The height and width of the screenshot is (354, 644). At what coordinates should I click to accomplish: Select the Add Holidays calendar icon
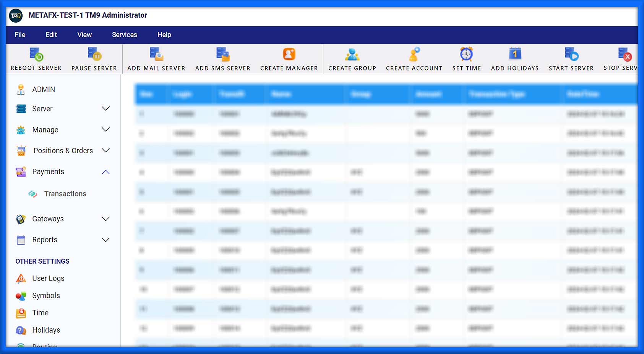pos(514,54)
